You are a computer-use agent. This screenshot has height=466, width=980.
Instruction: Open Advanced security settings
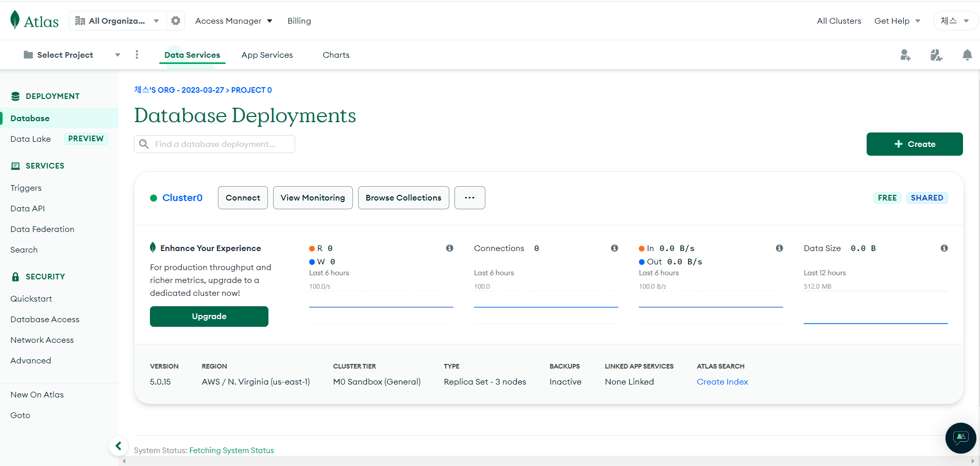[30, 361]
